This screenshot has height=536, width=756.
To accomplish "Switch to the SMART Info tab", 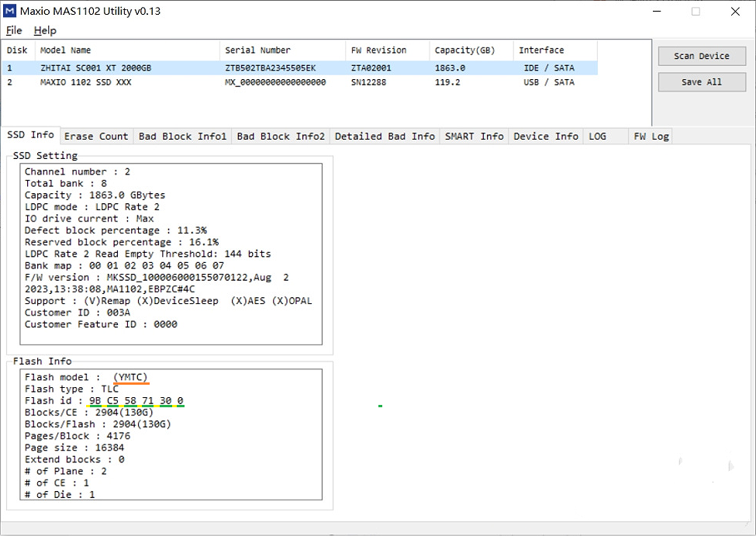I will click(x=474, y=137).
